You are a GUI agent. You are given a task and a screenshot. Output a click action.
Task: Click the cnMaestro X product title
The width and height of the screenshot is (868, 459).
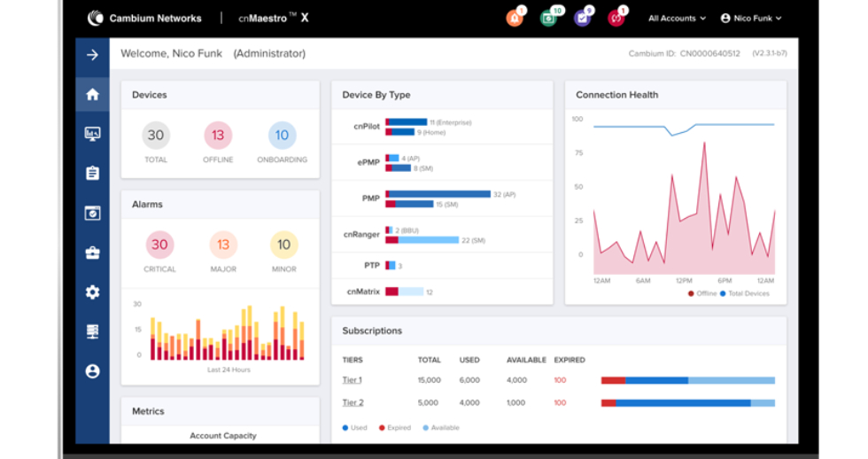pos(274,19)
